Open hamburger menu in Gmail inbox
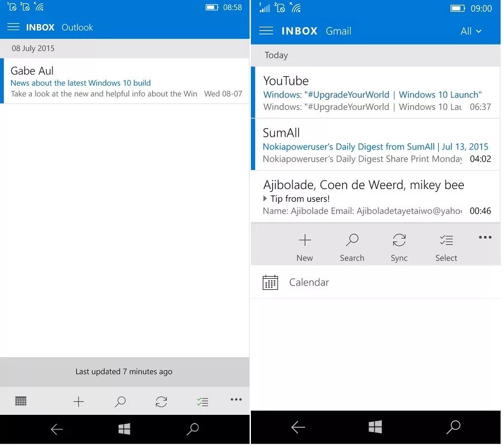 point(266,31)
